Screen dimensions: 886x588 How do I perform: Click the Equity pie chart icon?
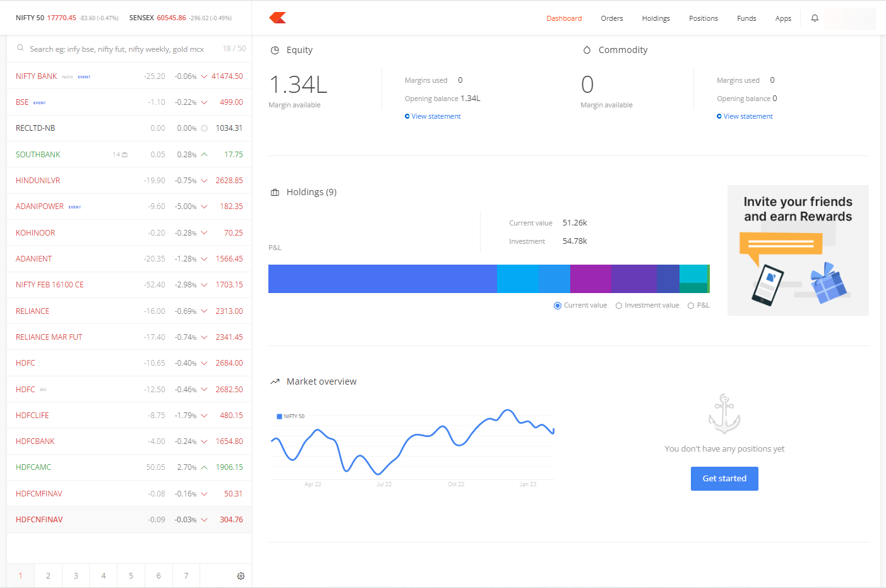274,49
